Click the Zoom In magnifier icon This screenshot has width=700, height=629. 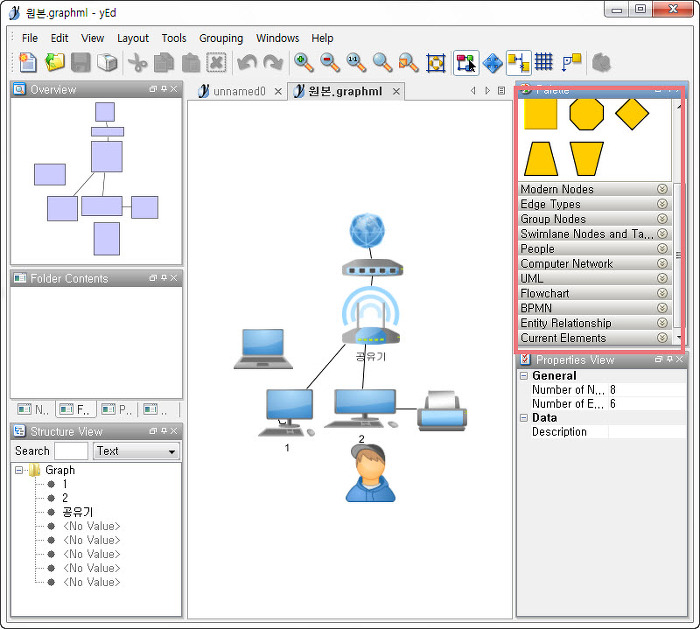(x=304, y=63)
